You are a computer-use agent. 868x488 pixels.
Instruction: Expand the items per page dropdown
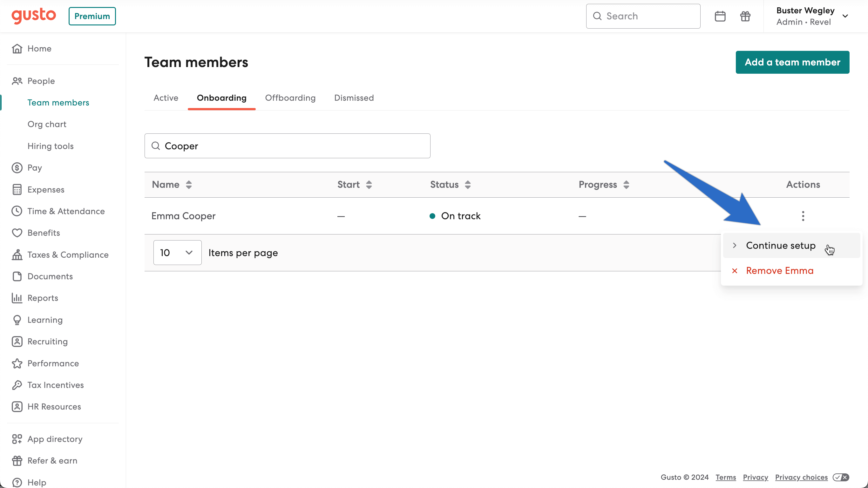(x=176, y=252)
